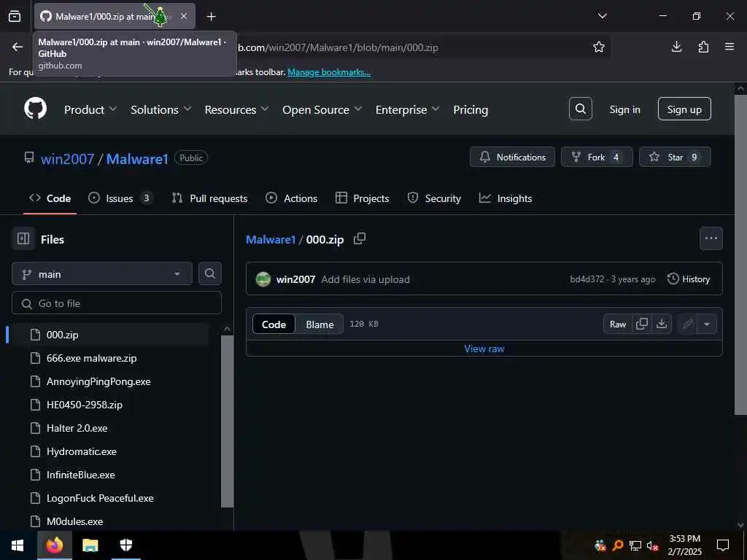747x560 pixels.
Task: Open the Windows notification center icon
Action: (x=723, y=545)
